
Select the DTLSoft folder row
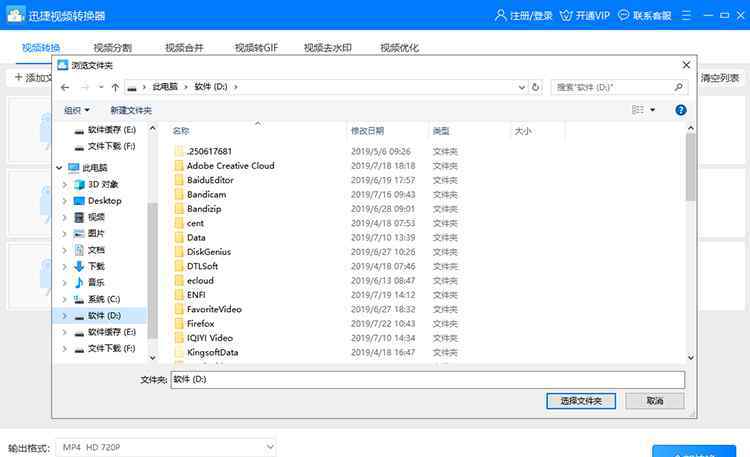click(x=316, y=266)
